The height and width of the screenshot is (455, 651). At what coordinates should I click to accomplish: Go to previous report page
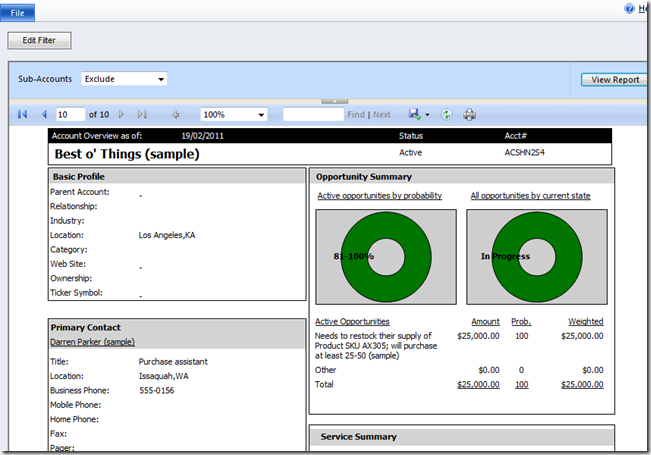43,115
